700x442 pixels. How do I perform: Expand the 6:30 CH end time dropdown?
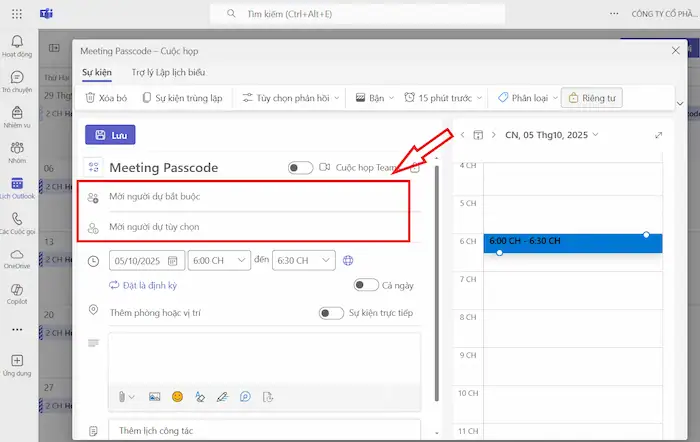point(303,260)
